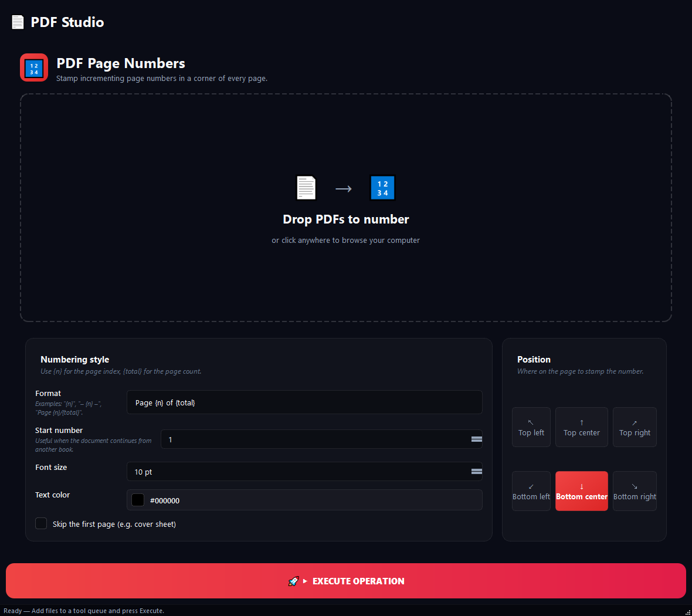Click Execute Operation button
This screenshot has height=616, width=692.
[346, 581]
